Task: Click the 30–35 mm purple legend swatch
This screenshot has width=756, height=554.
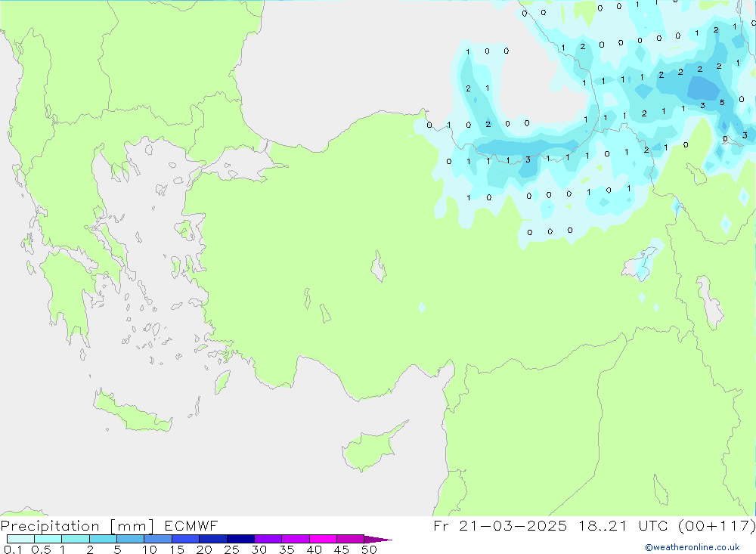Action: tap(268, 539)
